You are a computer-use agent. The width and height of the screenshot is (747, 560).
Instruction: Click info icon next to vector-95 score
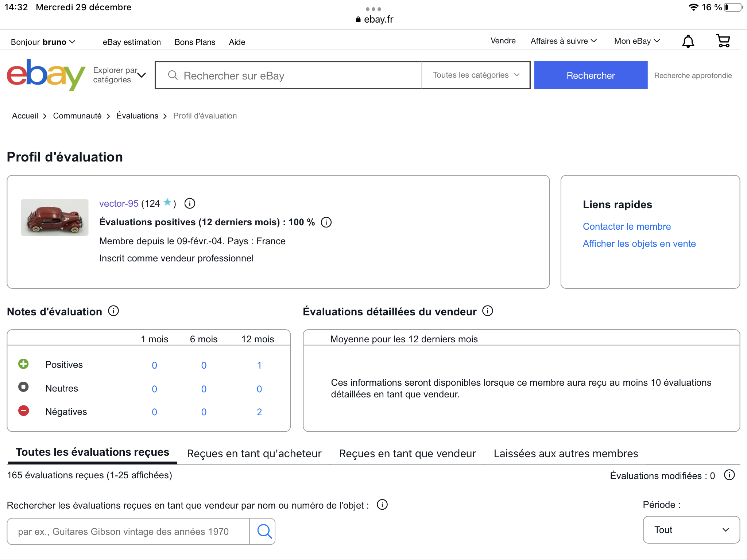click(x=190, y=203)
